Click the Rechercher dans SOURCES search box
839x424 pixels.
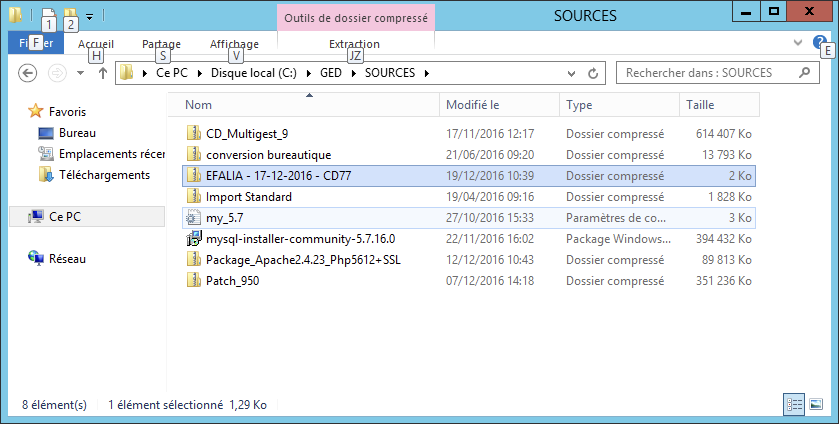click(712, 73)
